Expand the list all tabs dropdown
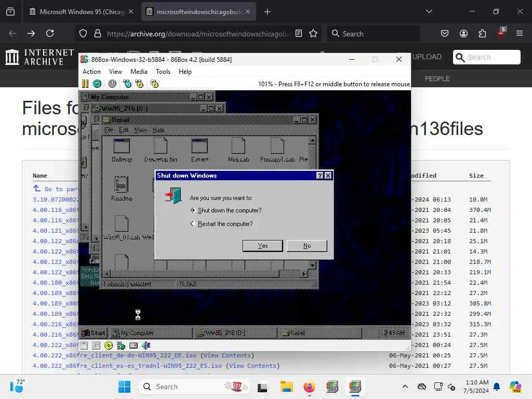The height and width of the screenshot is (399, 532). [x=429, y=11]
